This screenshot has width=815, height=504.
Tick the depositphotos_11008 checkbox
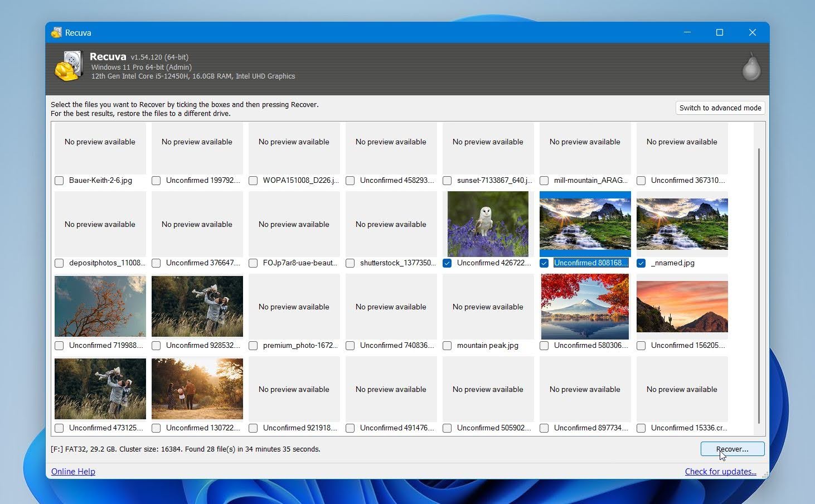click(x=59, y=263)
